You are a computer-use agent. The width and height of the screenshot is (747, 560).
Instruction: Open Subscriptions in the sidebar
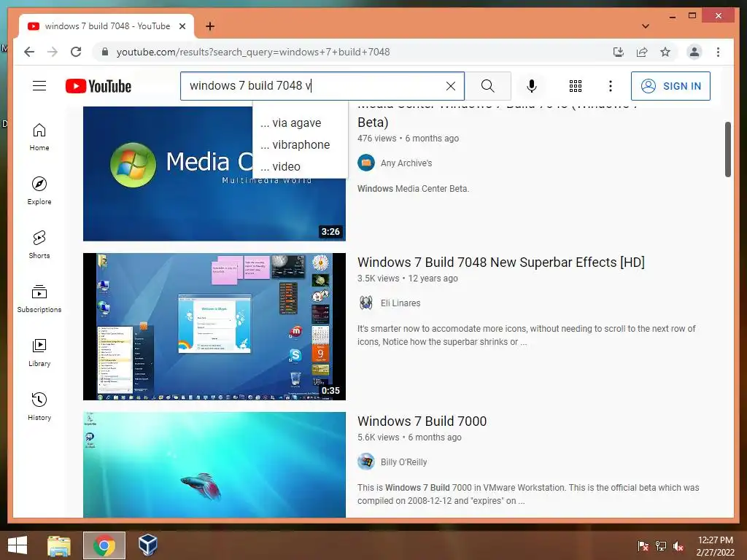[39, 298]
